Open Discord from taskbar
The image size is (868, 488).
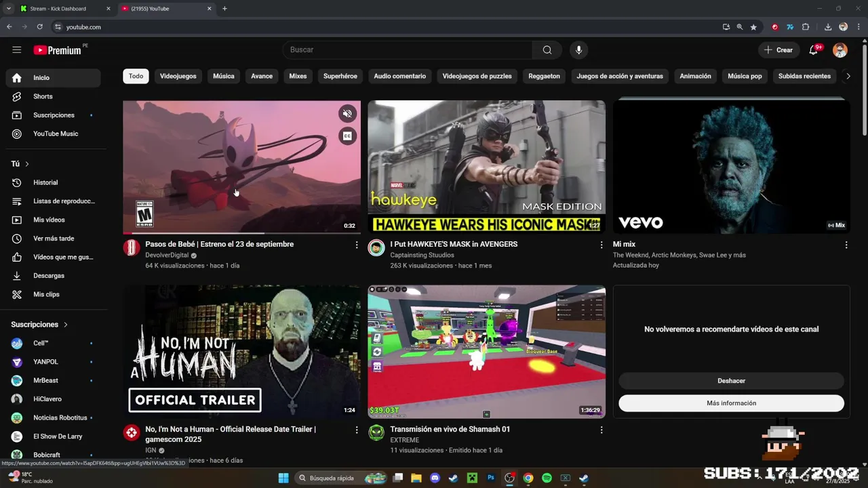coord(435,478)
